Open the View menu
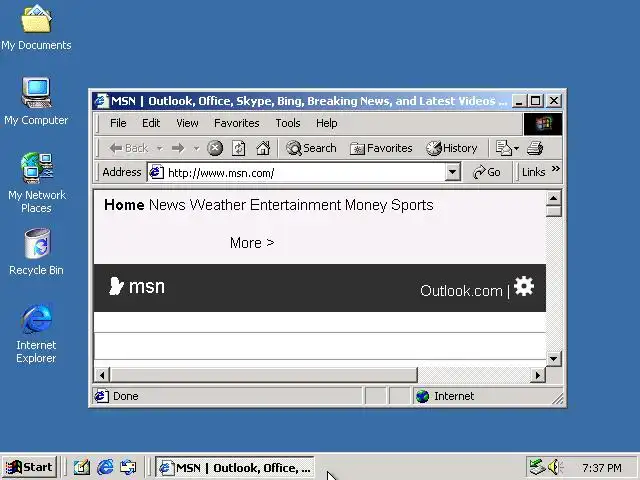This screenshot has width=640, height=480. (187, 123)
